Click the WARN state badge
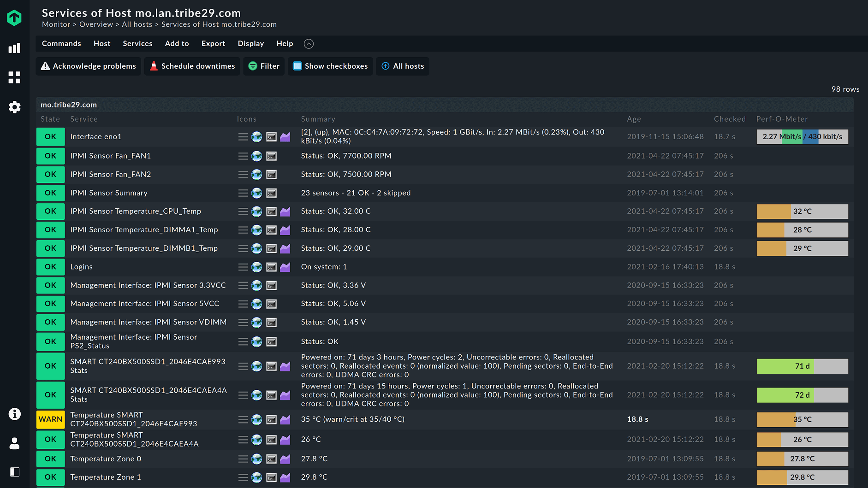This screenshot has height=488, width=868. (51, 419)
